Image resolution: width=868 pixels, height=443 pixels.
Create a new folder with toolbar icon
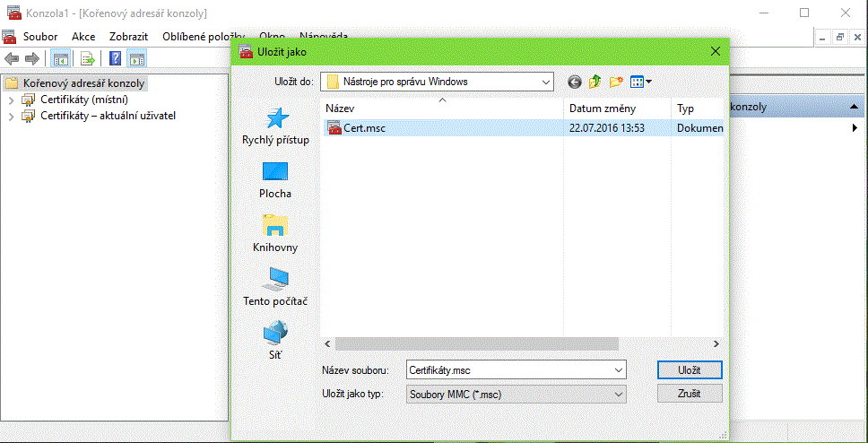[616, 82]
